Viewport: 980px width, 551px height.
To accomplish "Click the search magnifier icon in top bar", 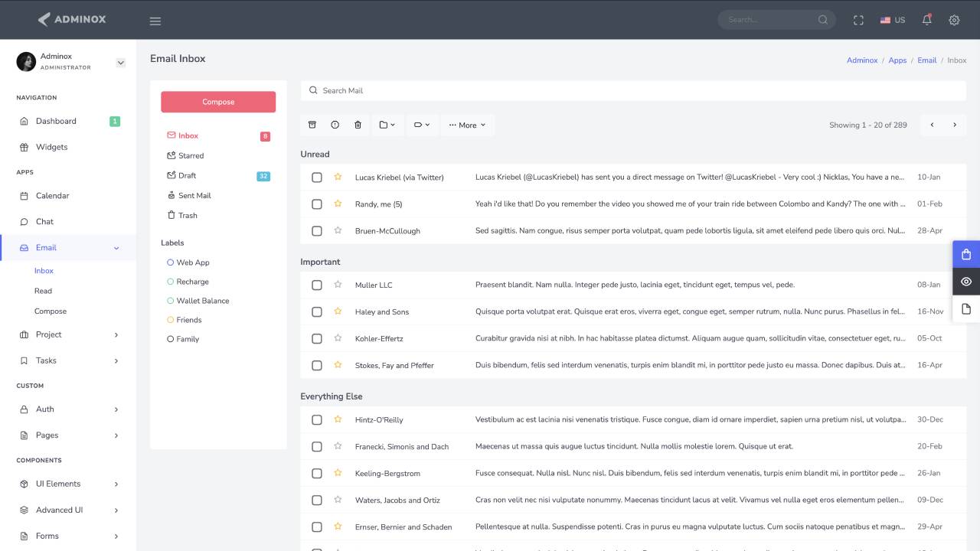I will click(x=823, y=20).
